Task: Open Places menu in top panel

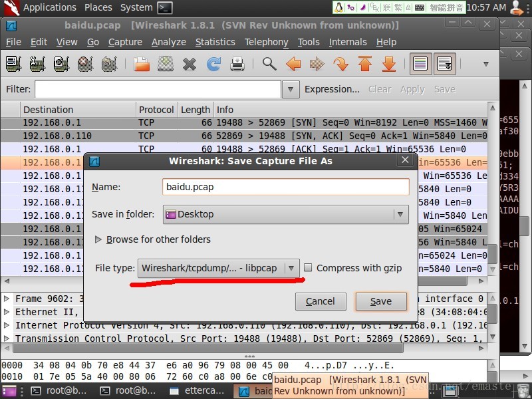Action: 98,7
